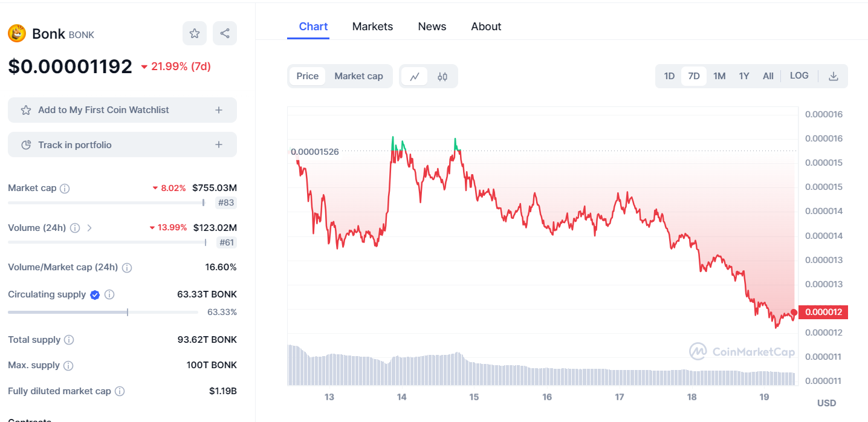Click the date label 16 on x-axis

point(547,397)
